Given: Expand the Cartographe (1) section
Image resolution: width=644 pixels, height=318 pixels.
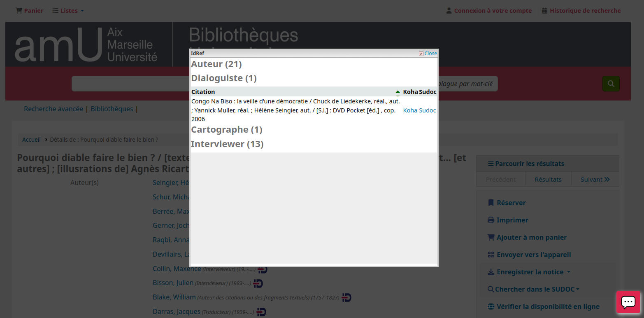Looking at the screenshot, I should pos(226,130).
